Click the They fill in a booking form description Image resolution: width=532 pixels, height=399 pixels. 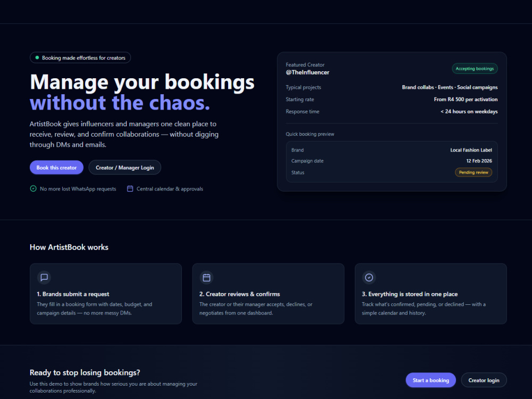pos(94,309)
